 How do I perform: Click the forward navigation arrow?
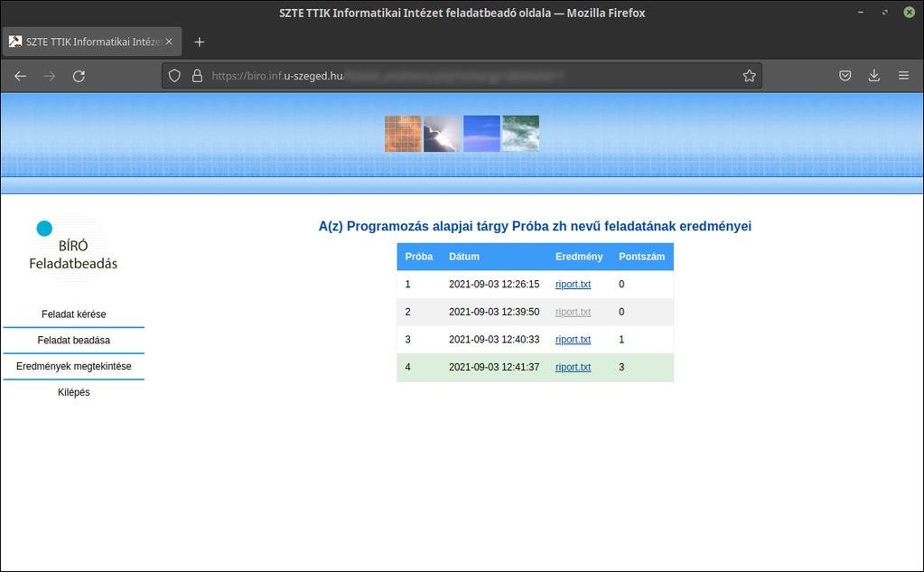tap(50, 76)
